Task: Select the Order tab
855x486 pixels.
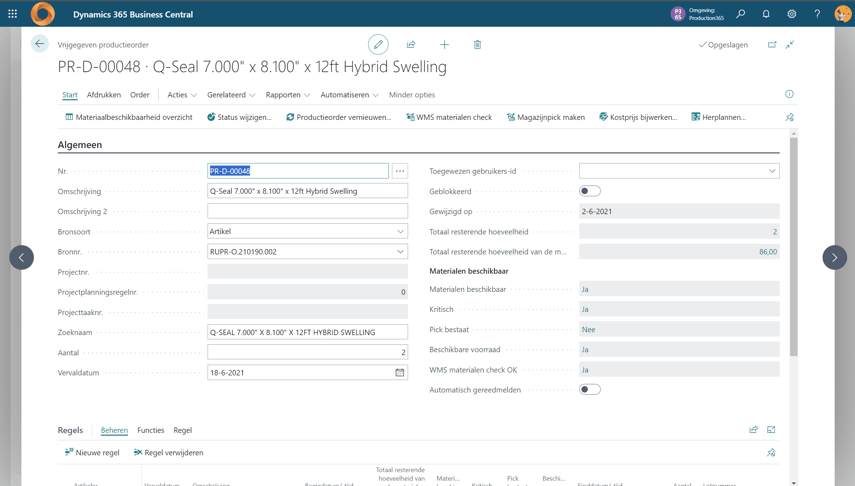Action: [140, 95]
